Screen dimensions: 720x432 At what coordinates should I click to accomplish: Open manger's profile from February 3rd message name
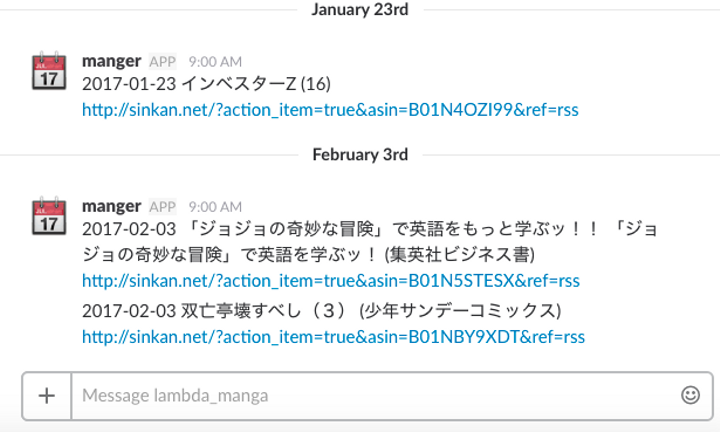(111, 206)
